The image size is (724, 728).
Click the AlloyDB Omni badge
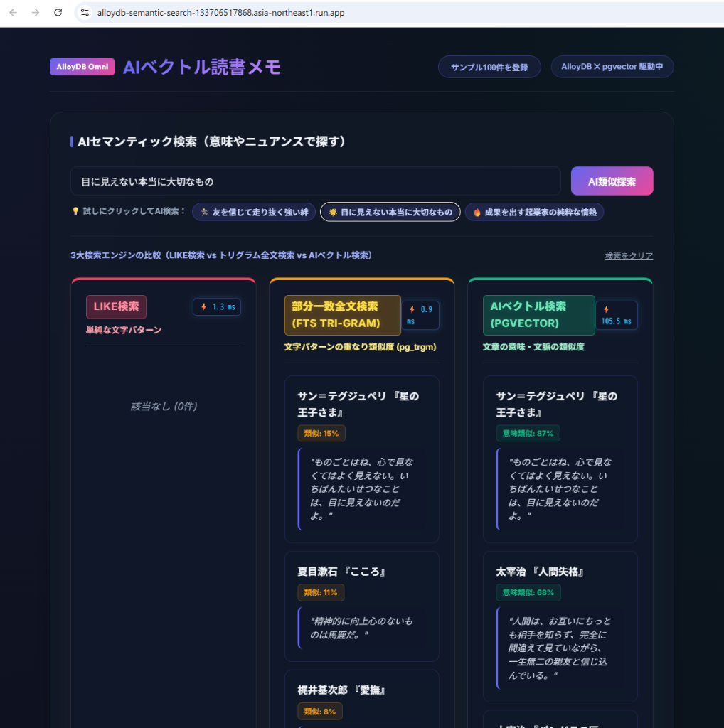point(82,67)
